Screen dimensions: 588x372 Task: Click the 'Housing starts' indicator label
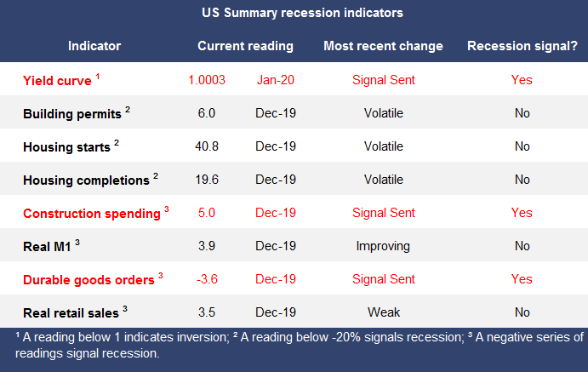coord(68,146)
